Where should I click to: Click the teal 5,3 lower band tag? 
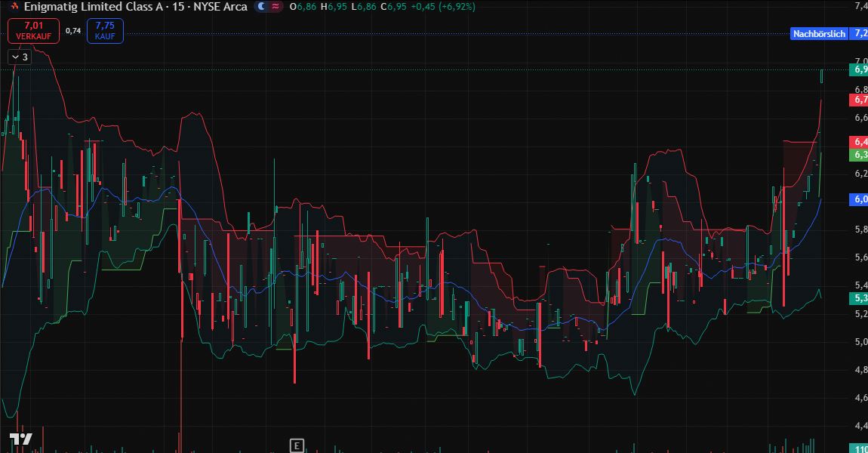[x=859, y=298]
